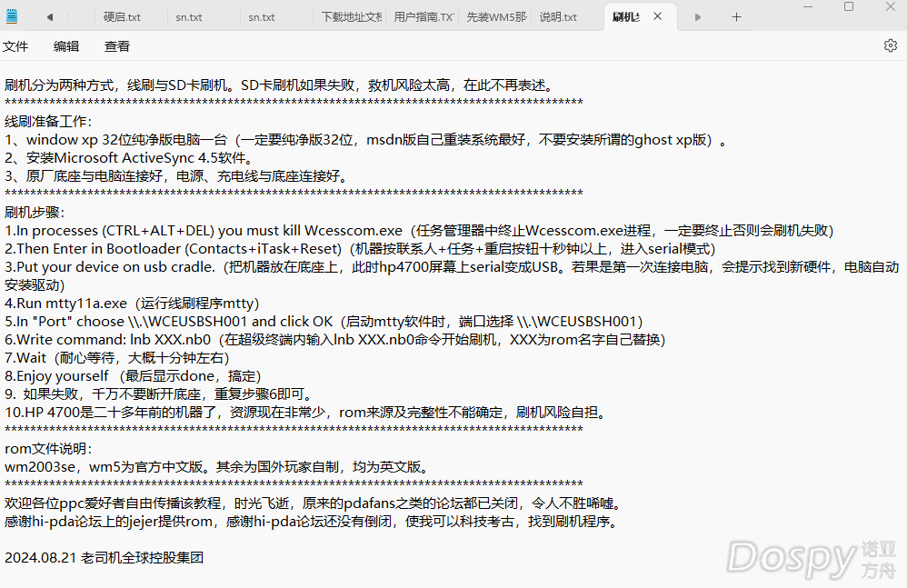Click the line '8.Enjoy yourself'

(x=133, y=376)
